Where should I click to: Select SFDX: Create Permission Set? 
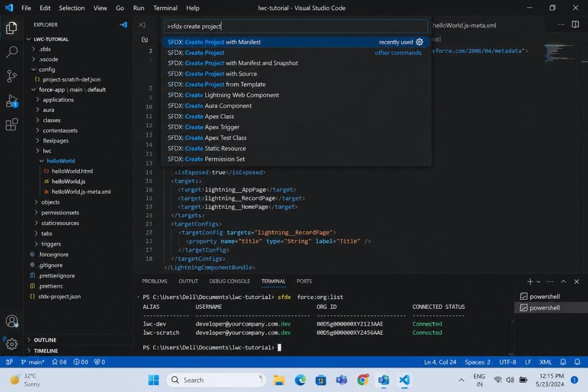click(296, 159)
